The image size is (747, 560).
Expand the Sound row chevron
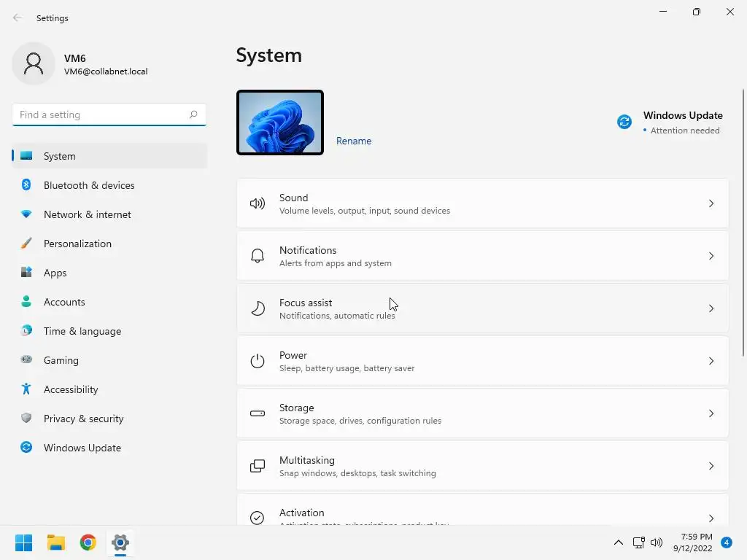coord(711,204)
